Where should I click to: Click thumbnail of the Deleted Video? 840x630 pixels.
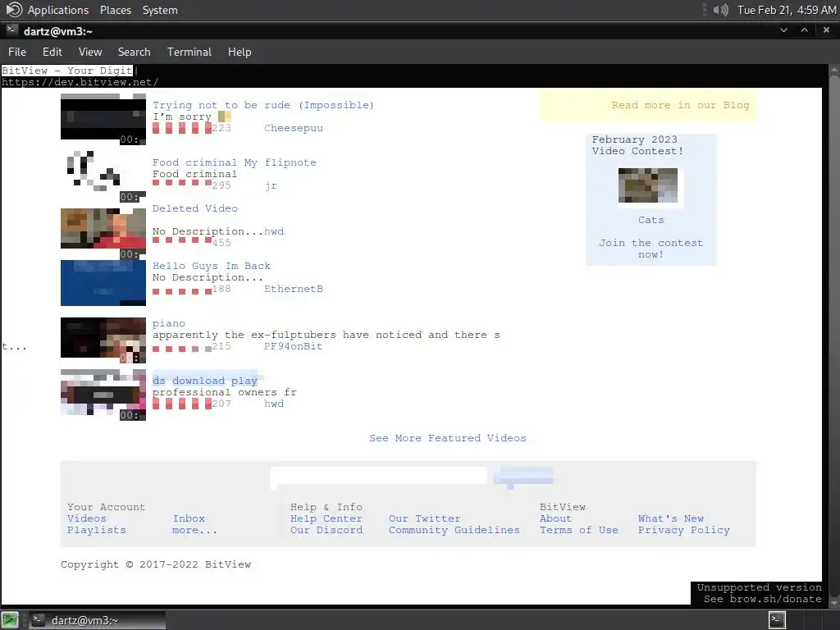click(103, 234)
